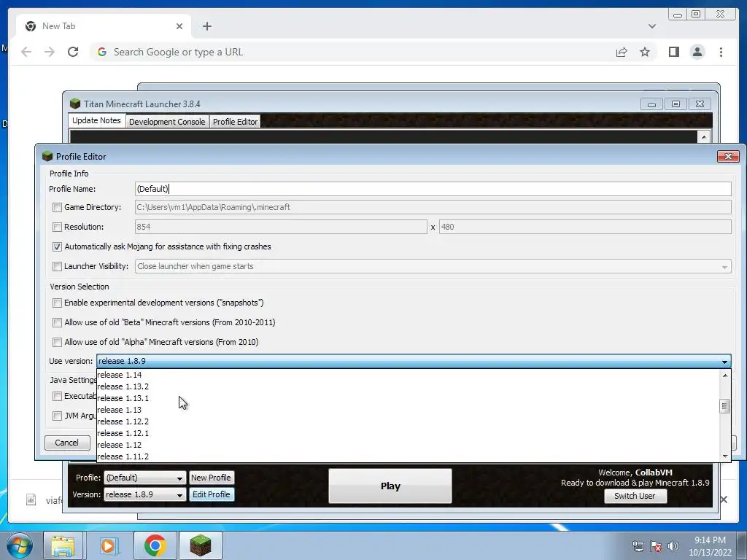Open Chrome's share page icon
The height and width of the screenshot is (560, 747).
[622, 52]
